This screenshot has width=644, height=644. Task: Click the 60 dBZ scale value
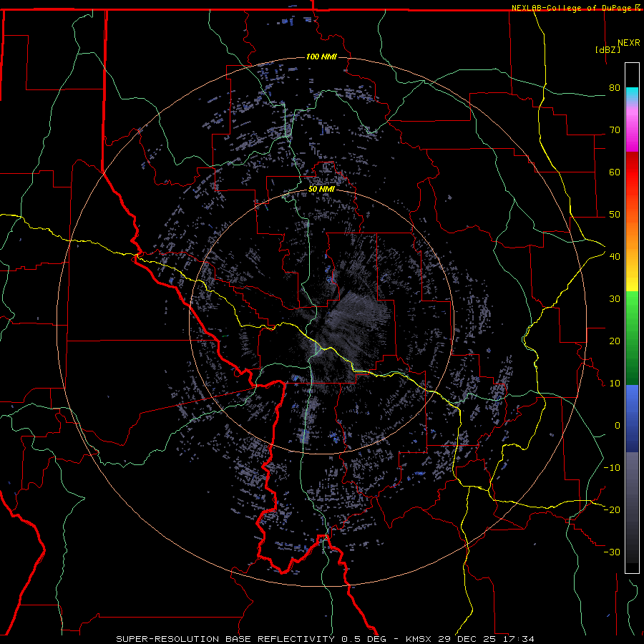615,172
